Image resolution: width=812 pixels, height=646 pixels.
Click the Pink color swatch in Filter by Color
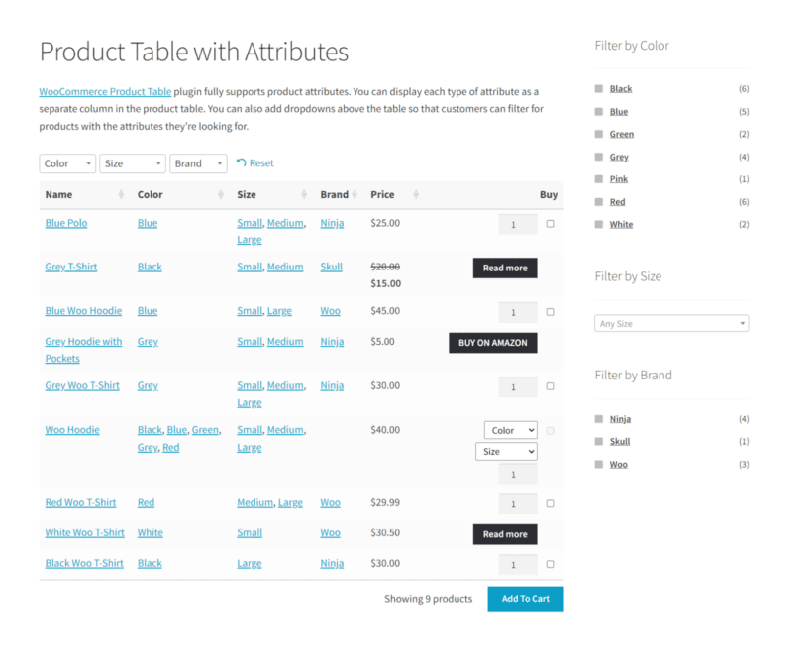point(599,179)
